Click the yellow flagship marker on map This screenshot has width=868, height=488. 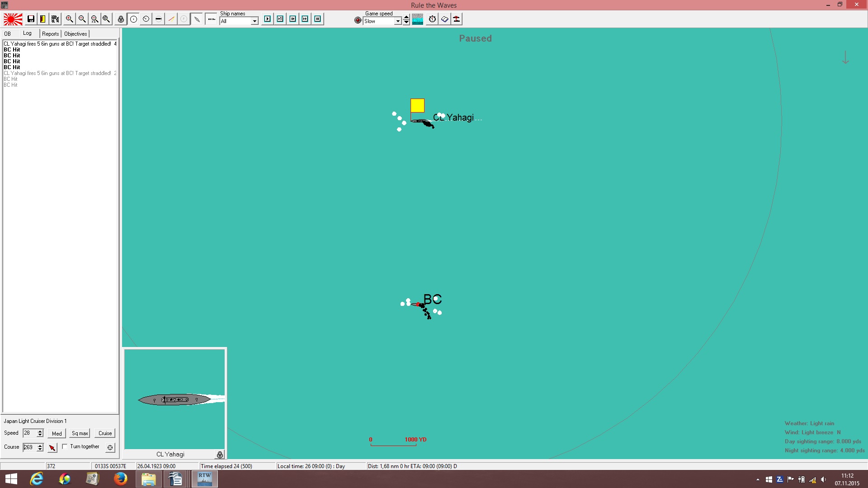[417, 105]
